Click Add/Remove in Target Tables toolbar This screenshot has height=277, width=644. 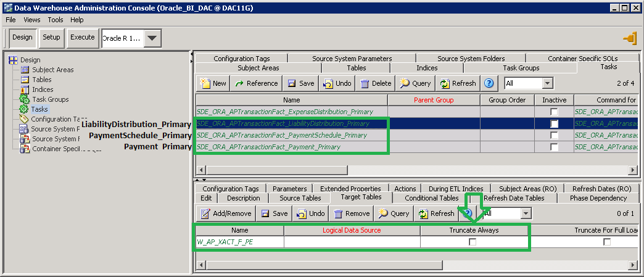click(x=226, y=213)
